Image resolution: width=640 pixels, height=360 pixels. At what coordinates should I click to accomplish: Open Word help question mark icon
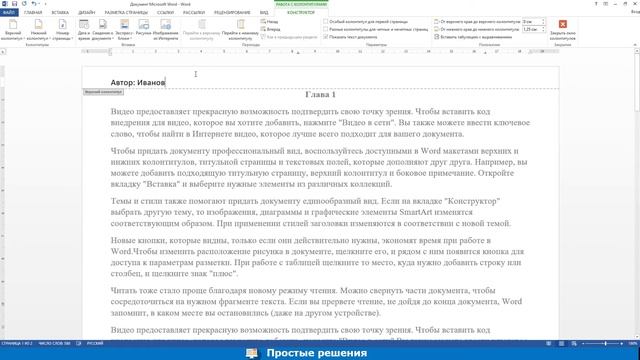[x=596, y=4]
